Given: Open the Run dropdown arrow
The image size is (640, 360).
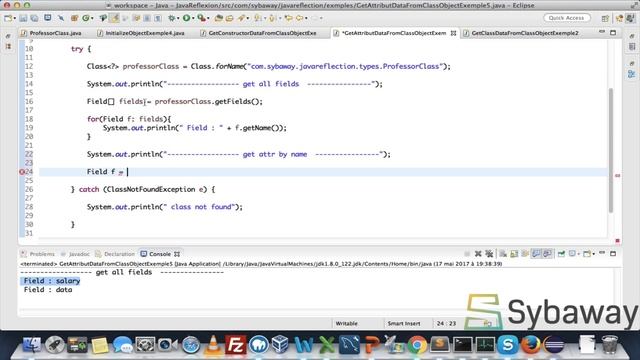Looking at the screenshot, I should pos(193,18).
